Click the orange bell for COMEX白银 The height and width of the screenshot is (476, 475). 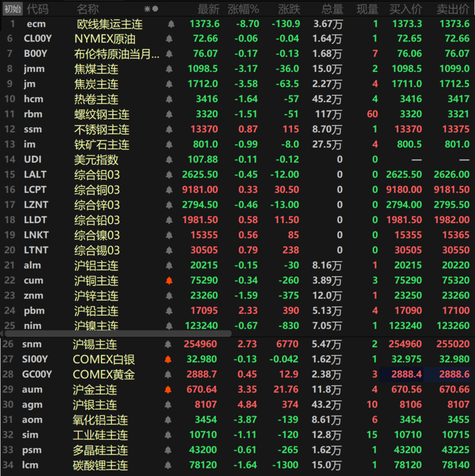coord(167,359)
